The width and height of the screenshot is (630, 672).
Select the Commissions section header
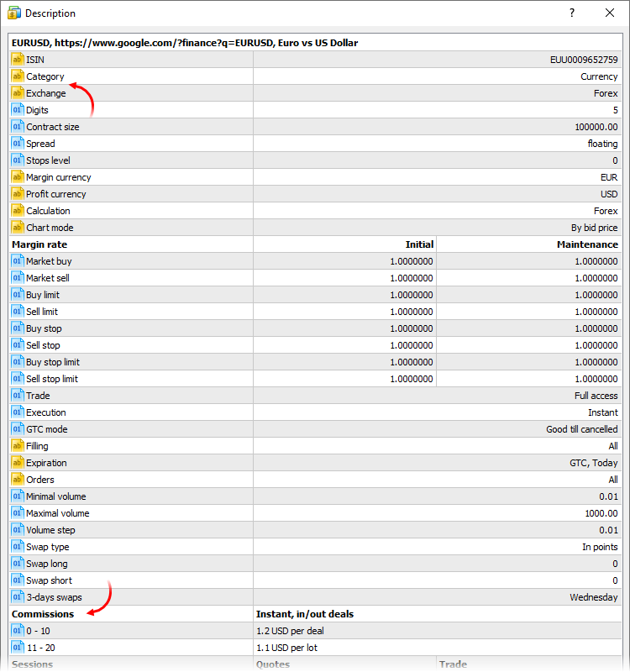[43, 614]
